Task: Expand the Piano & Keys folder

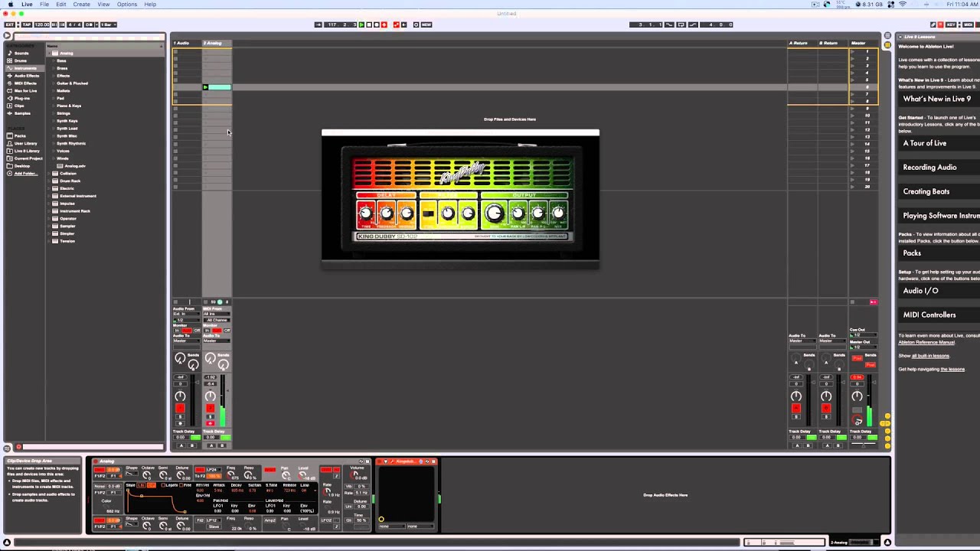Action: coord(54,106)
